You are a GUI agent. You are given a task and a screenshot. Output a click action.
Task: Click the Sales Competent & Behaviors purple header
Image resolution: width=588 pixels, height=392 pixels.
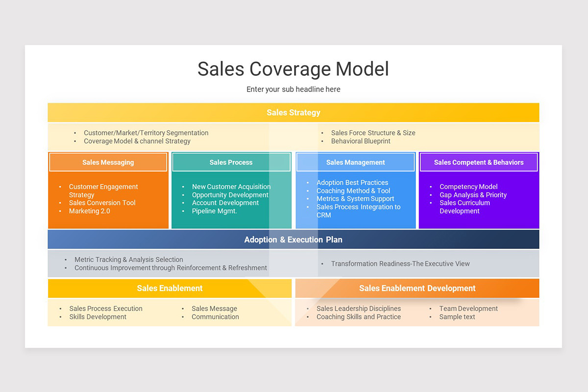click(479, 162)
